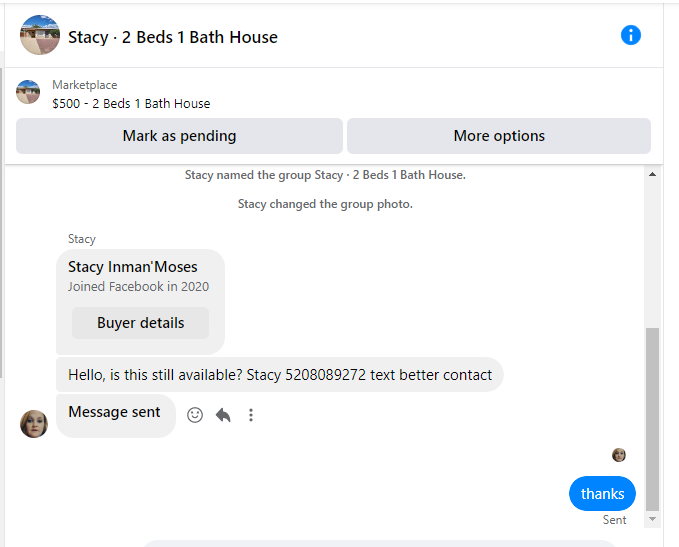Click the small Marketplace listing thumbnail

click(28, 92)
